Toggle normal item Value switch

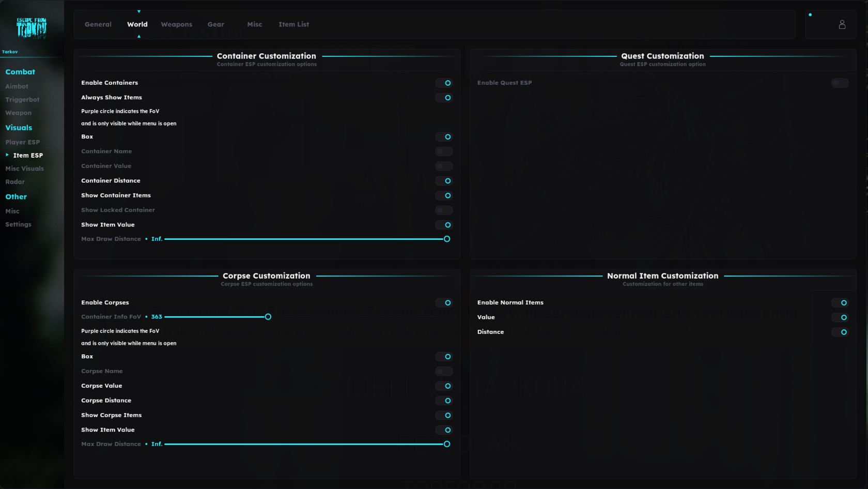click(840, 317)
